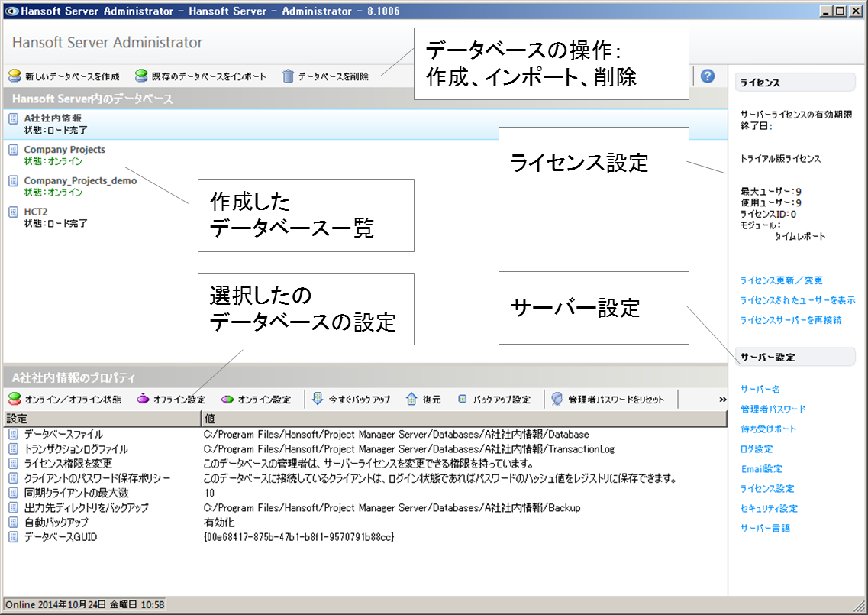Click バックアップ設定 toolbar button label
Screen dimensions: 868x615
click(x=502, y=400)
